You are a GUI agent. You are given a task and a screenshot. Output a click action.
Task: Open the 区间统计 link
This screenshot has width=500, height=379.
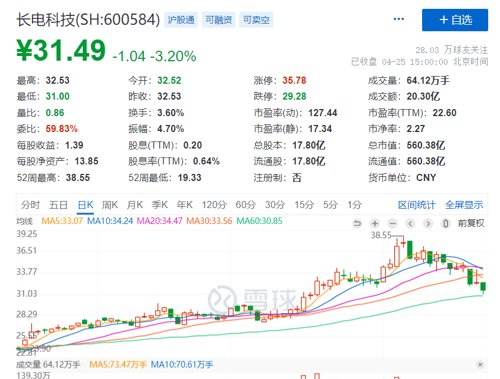point(417,205)
